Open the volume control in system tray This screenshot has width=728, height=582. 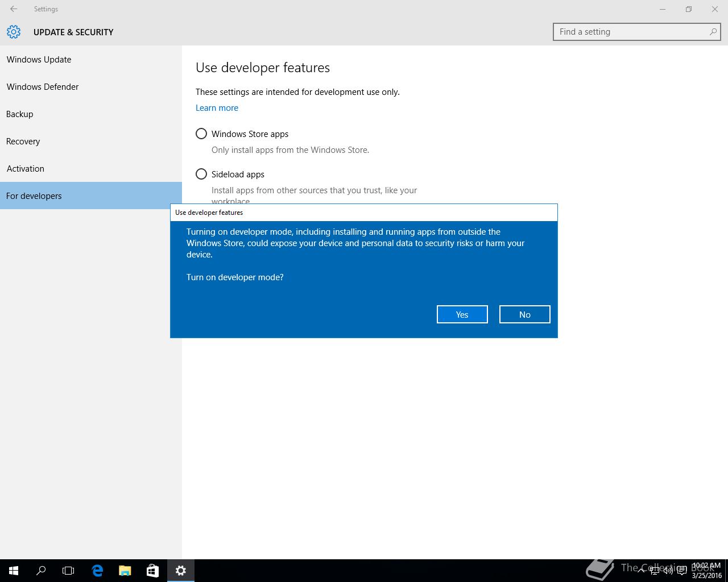[668, 571]
